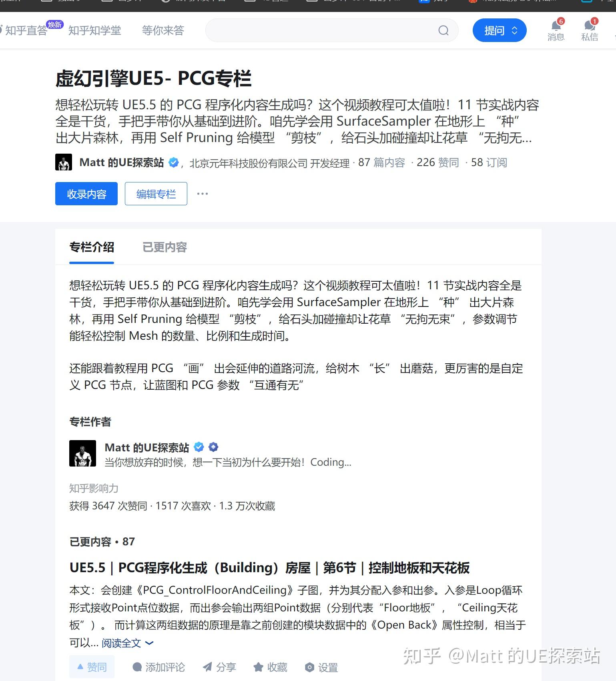This screenshot has height=681, width=616.
Task: Click the 添加评论 comment bubble icon
Action: (x=137, y=667)
